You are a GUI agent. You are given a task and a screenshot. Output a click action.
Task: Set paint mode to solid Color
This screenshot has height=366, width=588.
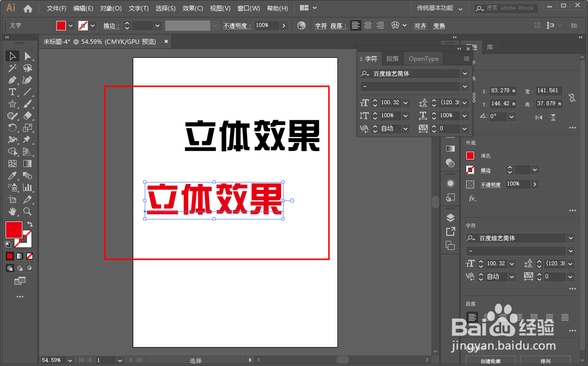point(10,256)
